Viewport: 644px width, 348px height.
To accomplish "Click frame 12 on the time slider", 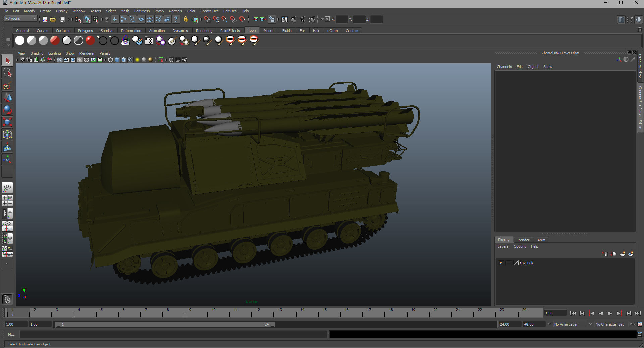I will point(258,313).
